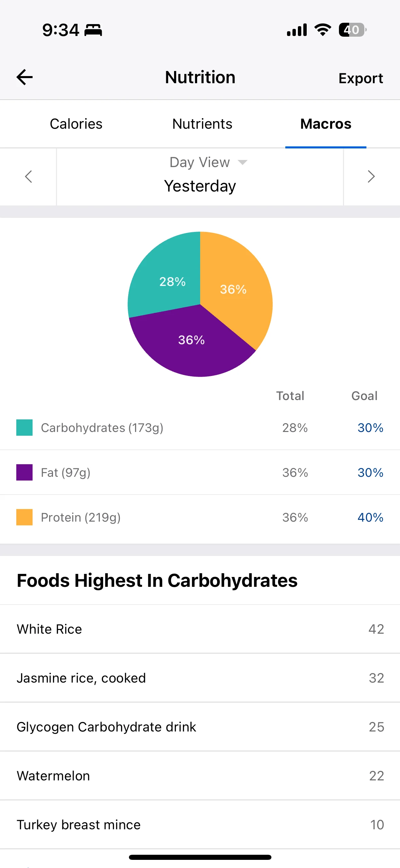This screenshot has width=400, height=868.
Task: Open the Glycogen Carbohydrate drink entry
Action: click(x=200, y=727)
